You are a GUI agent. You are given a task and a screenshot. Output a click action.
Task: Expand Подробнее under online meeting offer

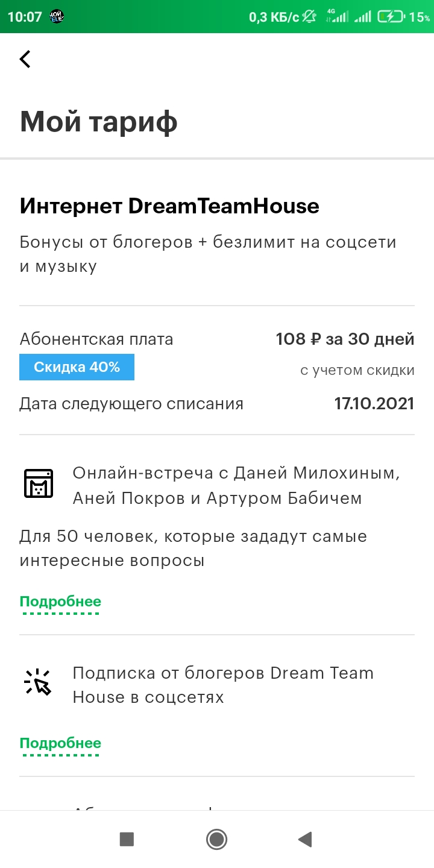click(x=60, y=602)
